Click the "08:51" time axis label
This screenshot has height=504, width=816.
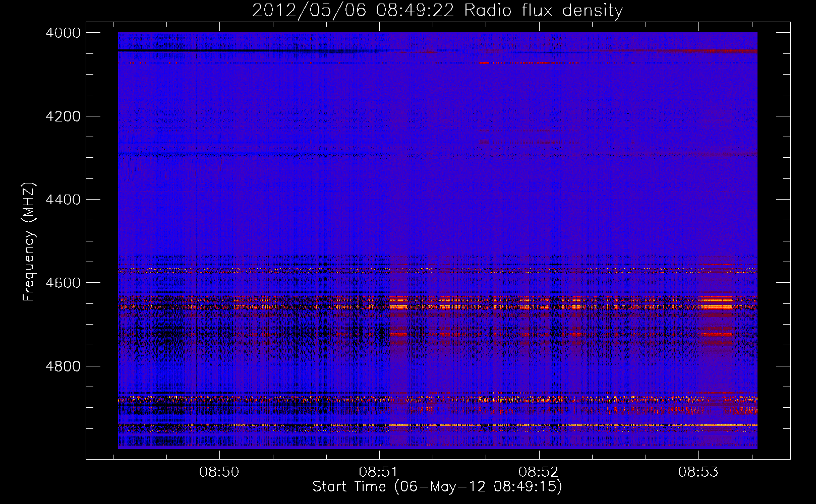(379, 472)
